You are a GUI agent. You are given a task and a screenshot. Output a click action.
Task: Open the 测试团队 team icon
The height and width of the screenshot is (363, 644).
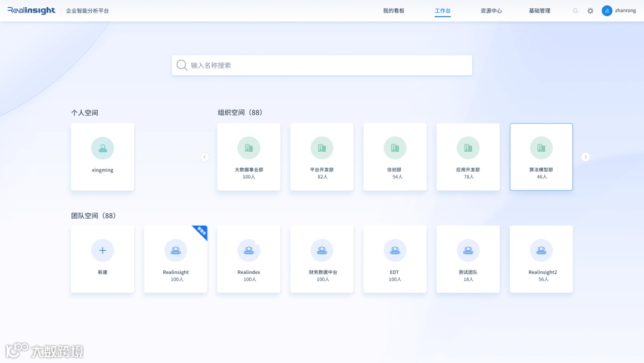pos(468,250)
